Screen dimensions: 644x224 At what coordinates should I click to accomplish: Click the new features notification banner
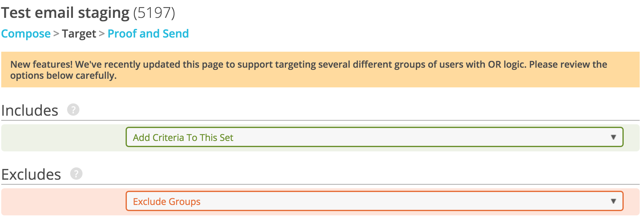[322, 69]
